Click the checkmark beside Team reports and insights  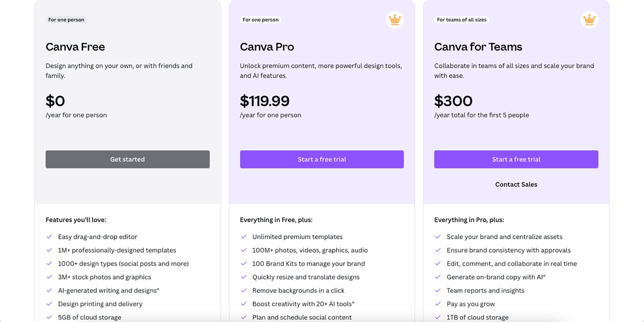coord(438,291)
